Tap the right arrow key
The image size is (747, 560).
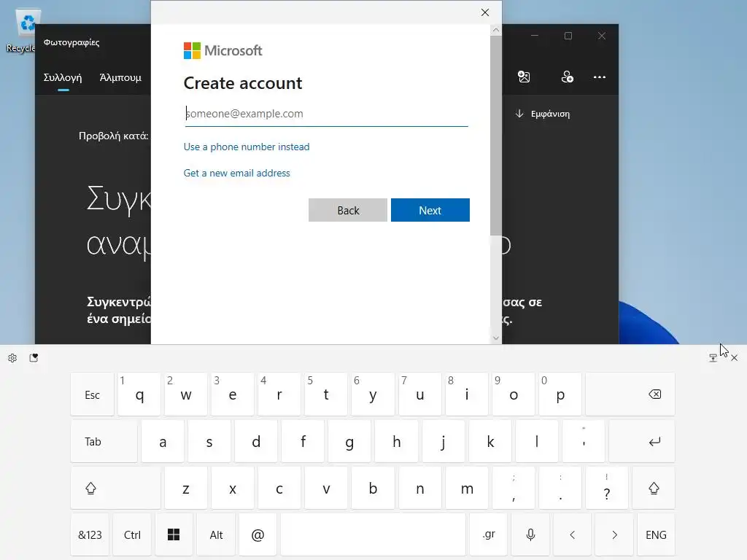point(614,534)
